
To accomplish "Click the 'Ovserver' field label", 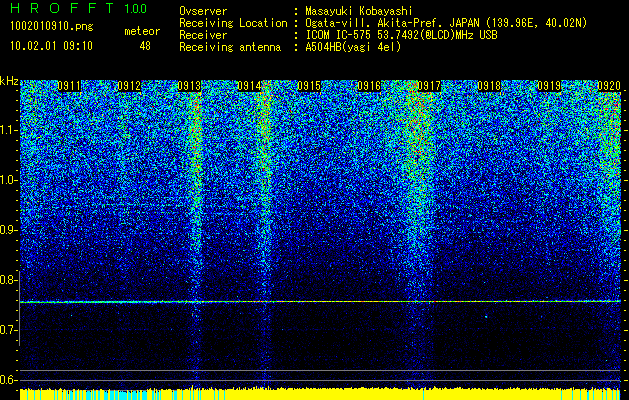I will point(203,11).
